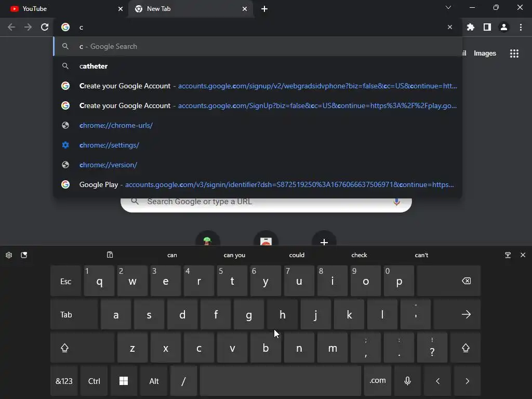Close the YouTube tab
Screen dimensions: 532x399
pyautogui.click(x=121, y=9)
